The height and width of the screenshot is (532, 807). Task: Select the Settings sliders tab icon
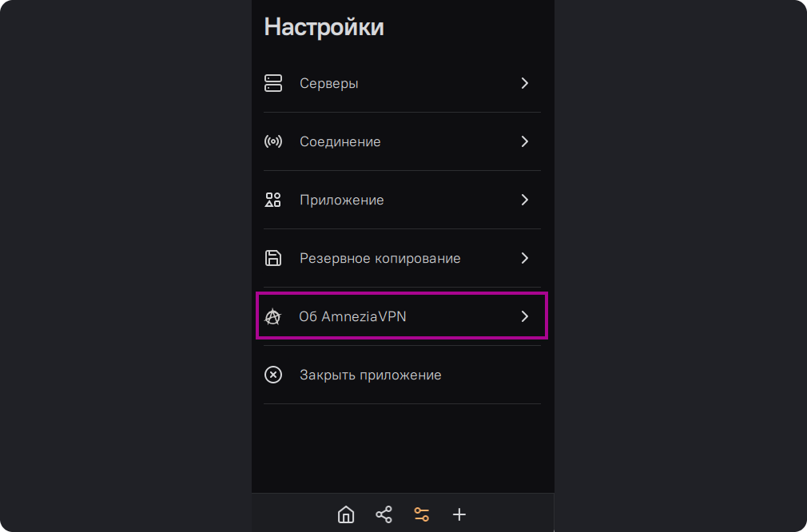[421, 514]
